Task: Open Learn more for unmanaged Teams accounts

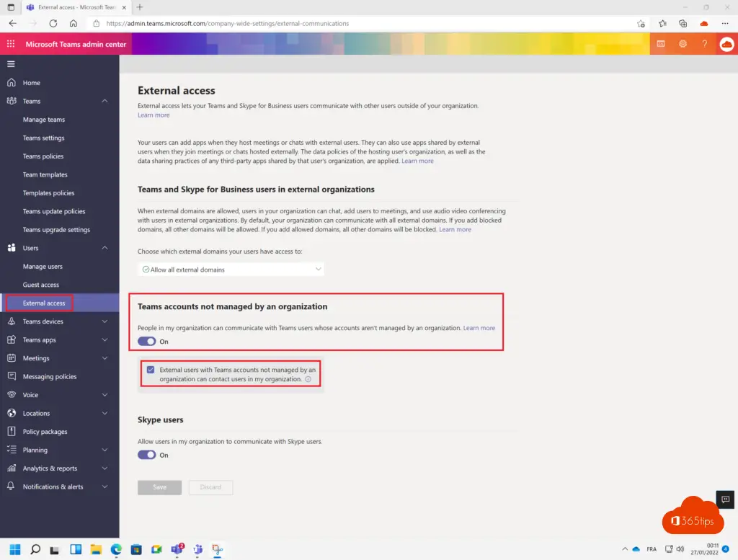Action: tap(479, 328)
